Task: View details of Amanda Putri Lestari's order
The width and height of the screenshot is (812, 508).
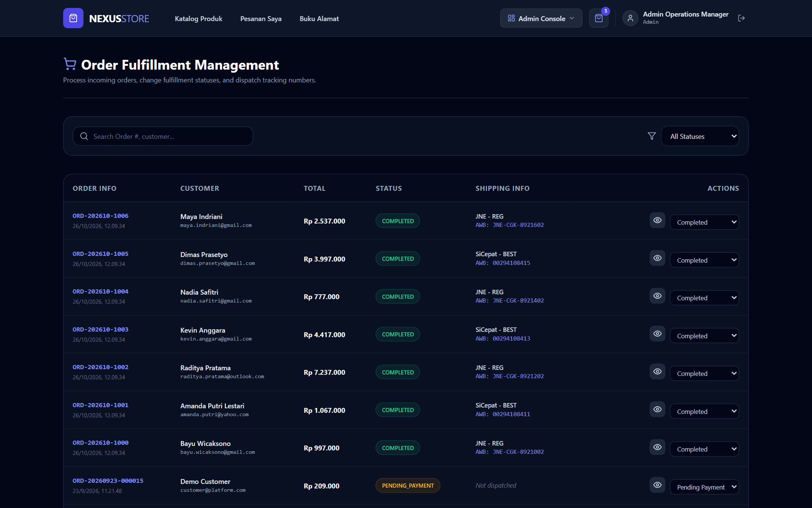Action: [x=657, y=409]
